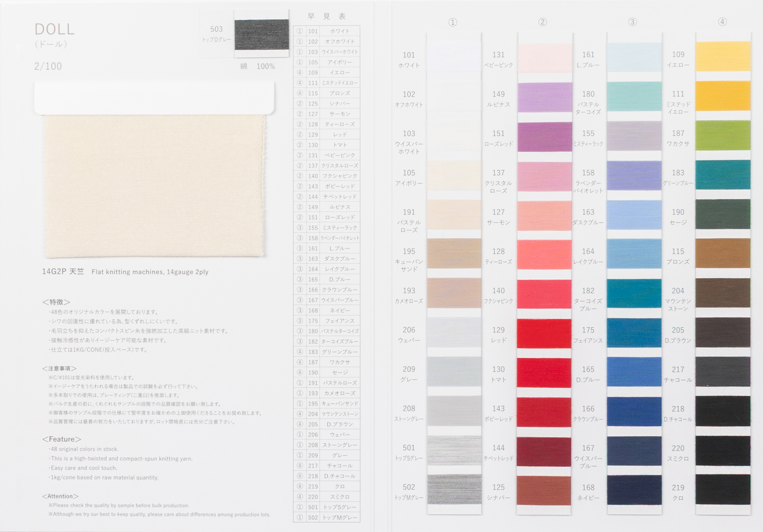The width and height of the screenshot is (763, 532).
Task: Click the circled 3 column header
Action: pos(632,22)
